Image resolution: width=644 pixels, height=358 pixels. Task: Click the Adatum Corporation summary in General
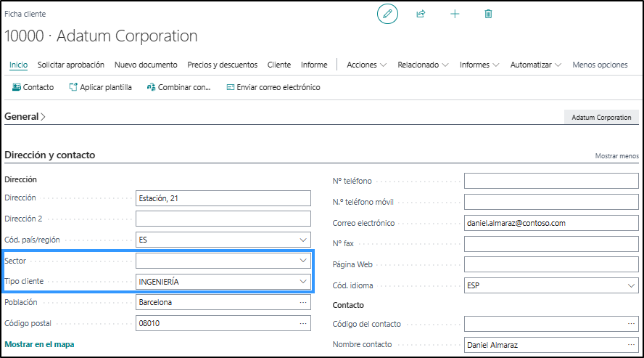(x=601, y=117)
